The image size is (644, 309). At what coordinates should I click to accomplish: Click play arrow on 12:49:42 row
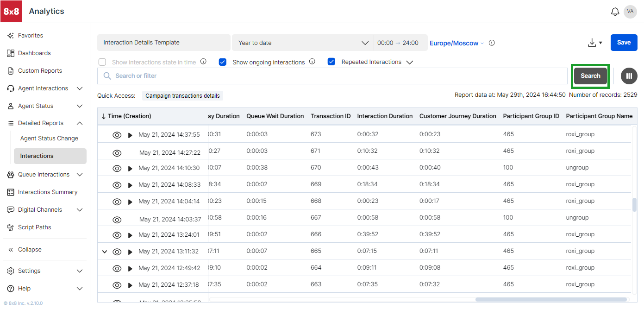130,268
